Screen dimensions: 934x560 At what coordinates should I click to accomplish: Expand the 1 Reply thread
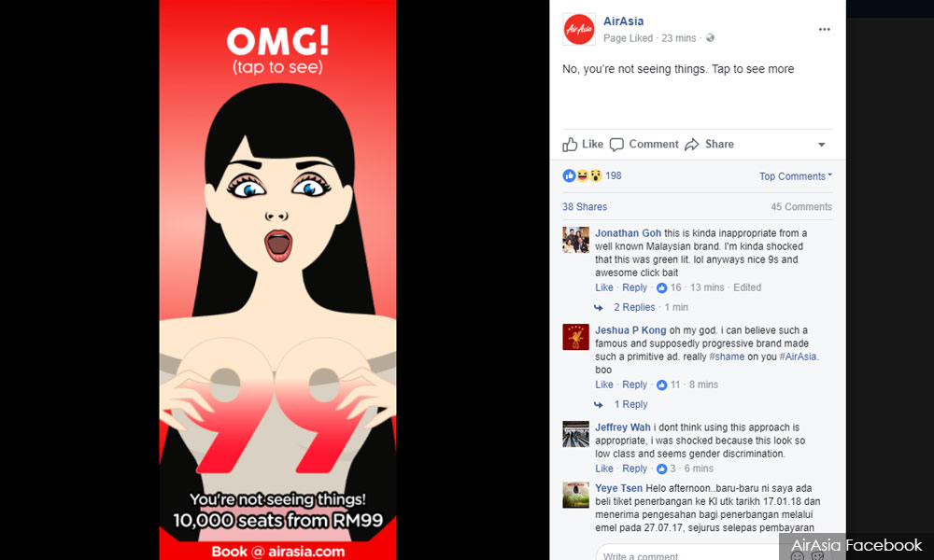(x=630, y=404)
